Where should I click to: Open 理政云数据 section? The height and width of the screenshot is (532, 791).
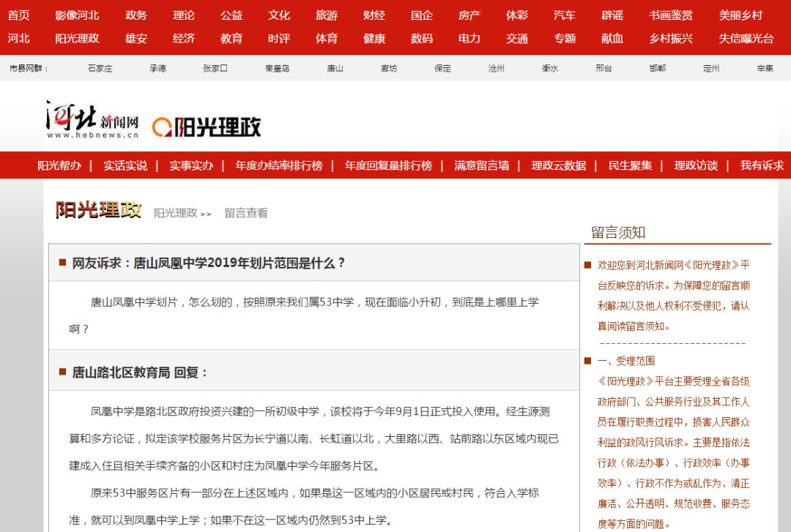pos(558,165)
